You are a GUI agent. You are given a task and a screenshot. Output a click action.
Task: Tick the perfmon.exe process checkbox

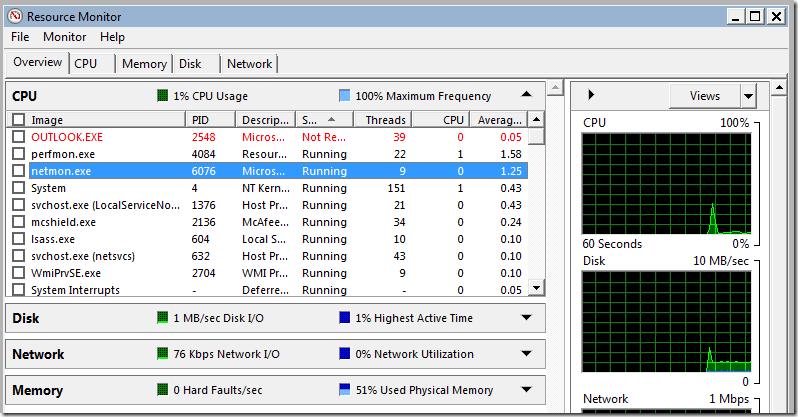(x=18, y=155)
